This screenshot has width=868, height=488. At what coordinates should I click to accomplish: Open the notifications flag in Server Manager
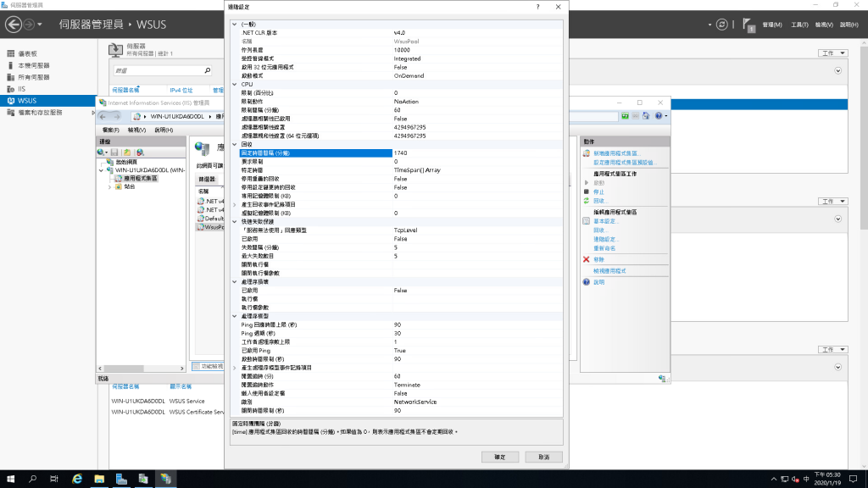click(748, 25)
